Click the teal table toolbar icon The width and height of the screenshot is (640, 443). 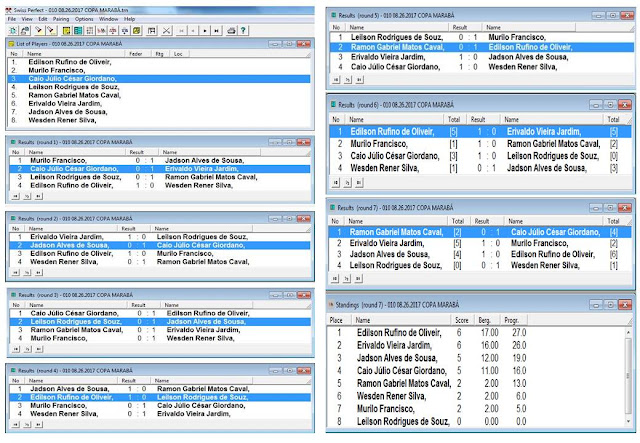click(x=78, y=30)
